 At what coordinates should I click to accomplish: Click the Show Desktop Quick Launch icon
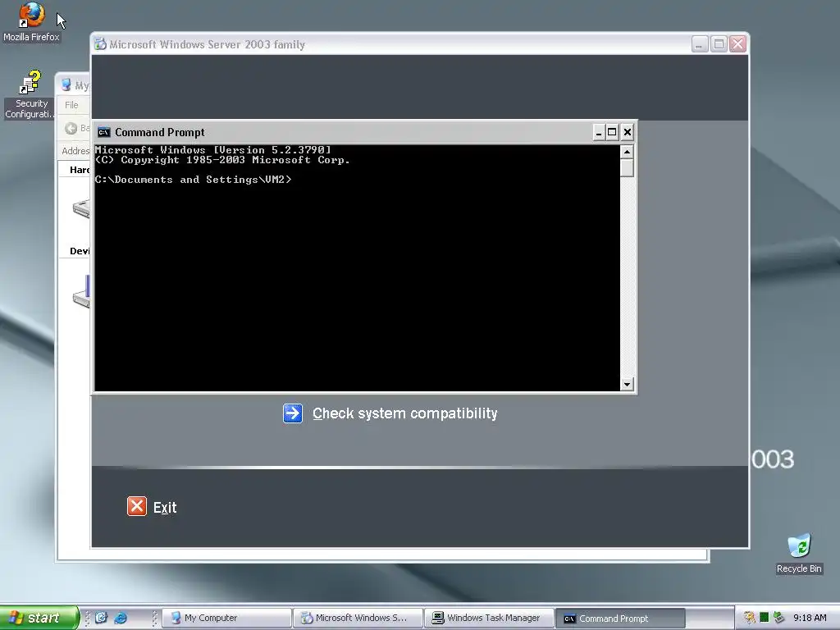[101, 618]
